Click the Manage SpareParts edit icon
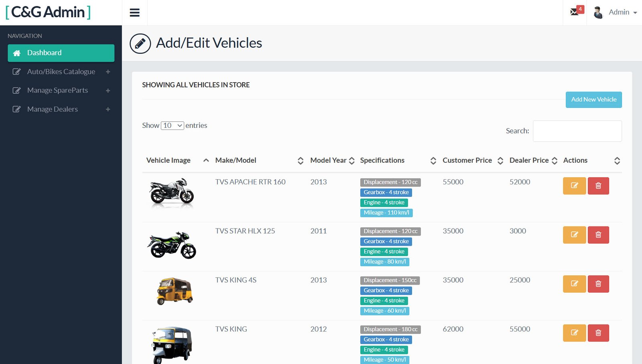Screen dimensions: 642x364 point(16,91)
